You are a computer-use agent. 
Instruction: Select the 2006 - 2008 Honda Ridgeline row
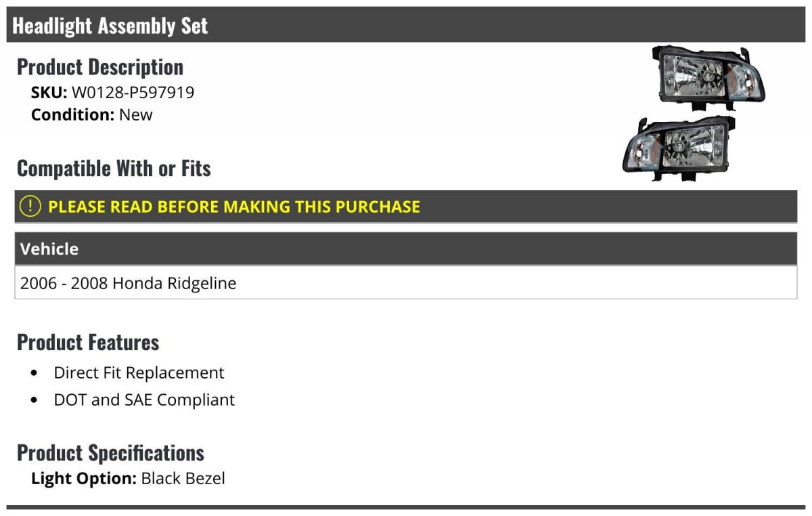(x=129, y=283)
